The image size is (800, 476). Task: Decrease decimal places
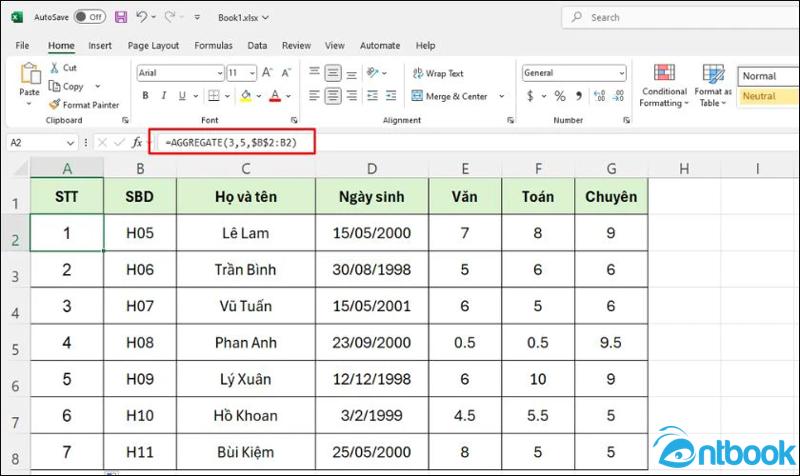coord(618,96)
